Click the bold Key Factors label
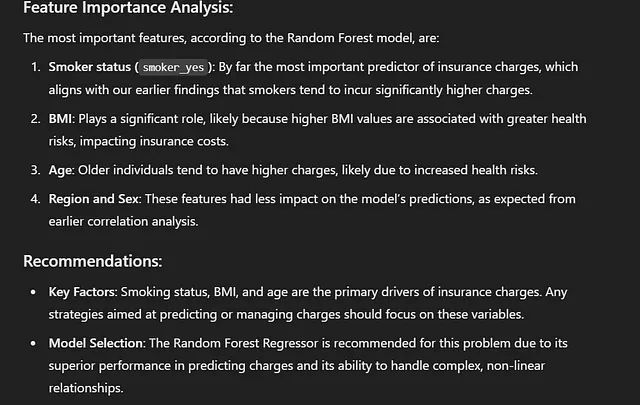Image resolution: width=640 pixels, height=405 pixels. [x=82, y=292]
